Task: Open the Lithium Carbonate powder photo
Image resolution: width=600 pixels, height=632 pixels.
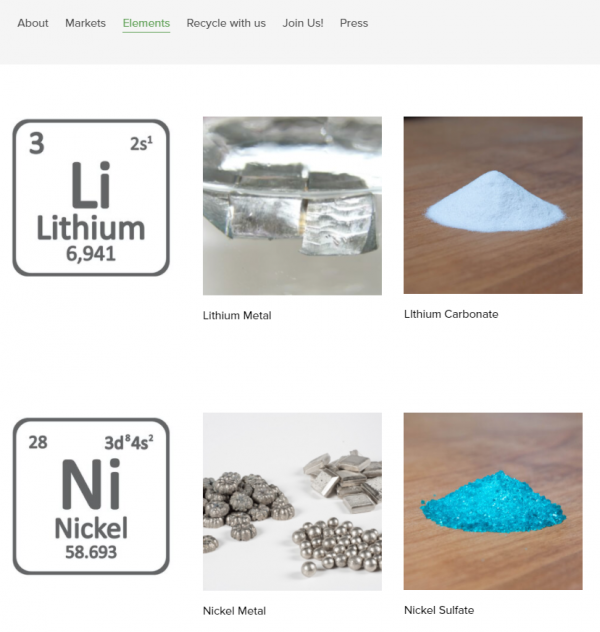Action: pyautogui.click(x=493, y=205)
